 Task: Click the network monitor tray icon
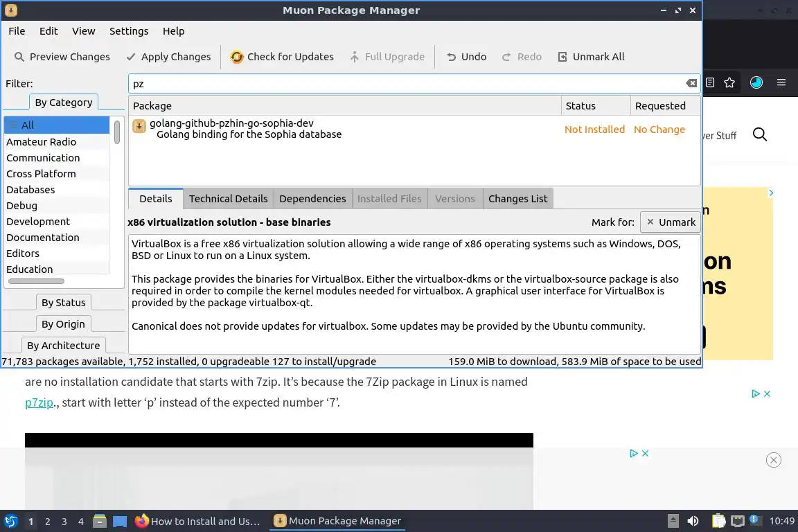tap(737, 521)
